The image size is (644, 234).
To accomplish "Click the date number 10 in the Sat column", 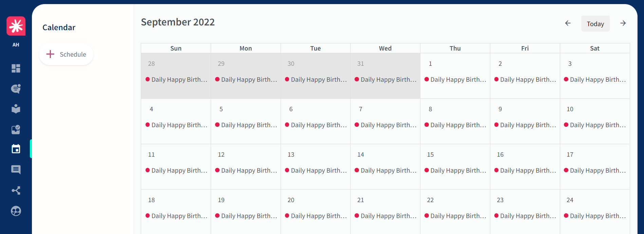I will point(570,109).
